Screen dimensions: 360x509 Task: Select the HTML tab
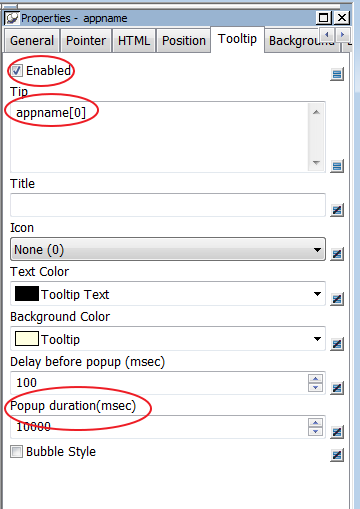[134, 41]
